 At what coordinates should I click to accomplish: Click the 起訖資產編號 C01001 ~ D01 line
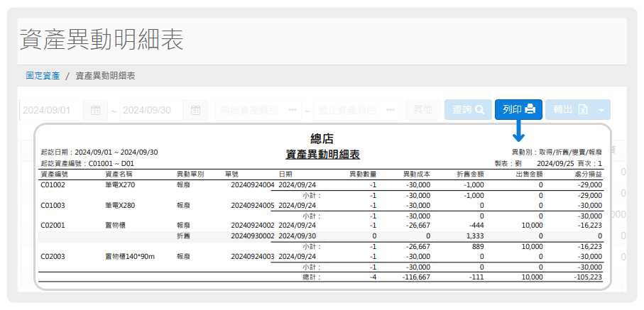88,163
